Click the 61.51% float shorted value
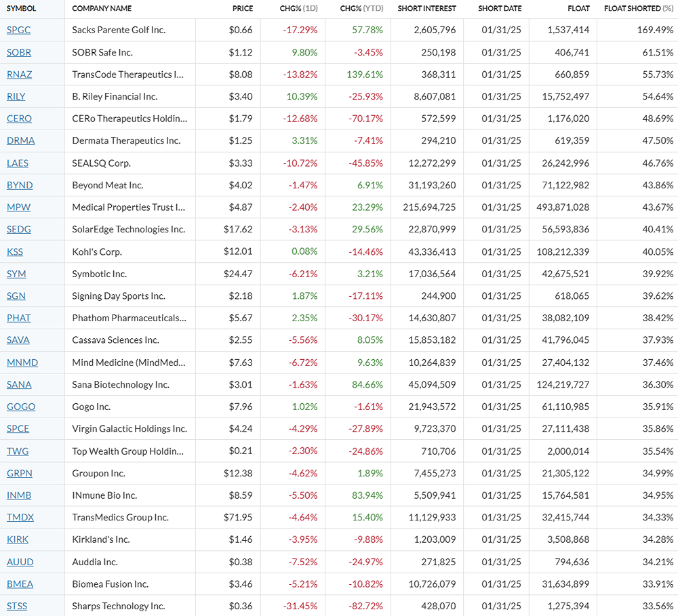 pos(658,52)
